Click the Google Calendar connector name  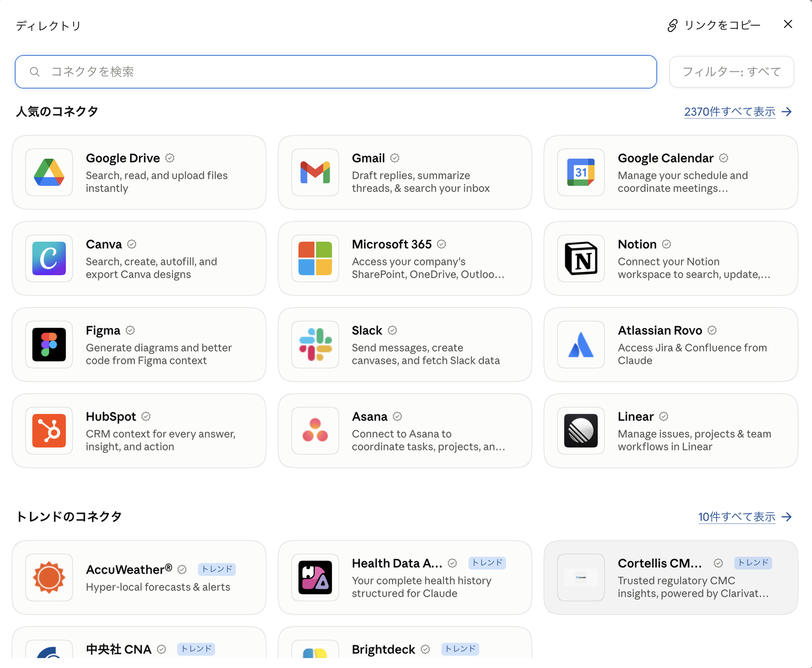666,158
